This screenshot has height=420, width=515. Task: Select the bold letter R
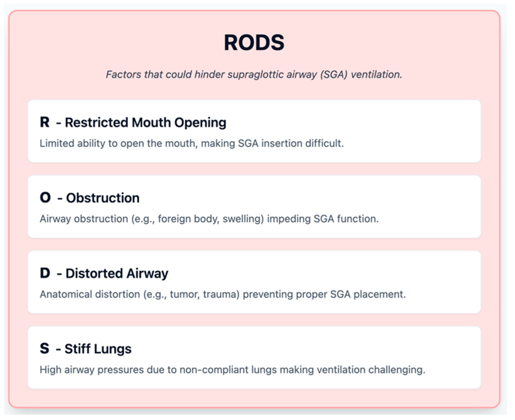[x=45, y=122]
